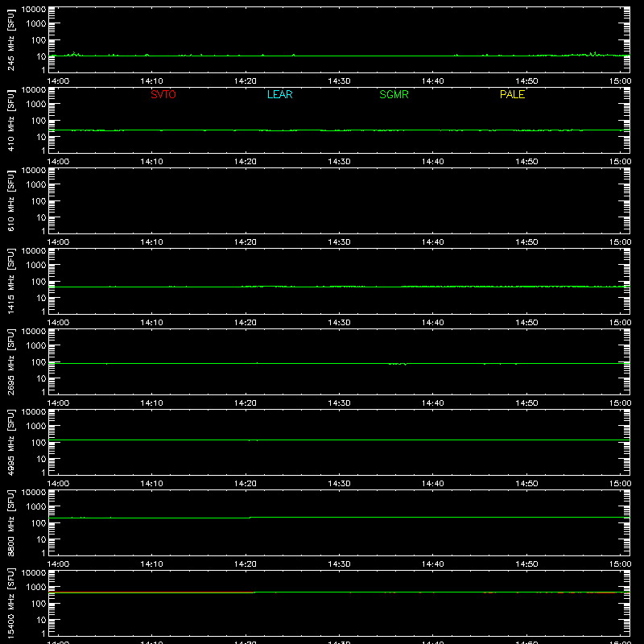Select the 1415 MHz [SFU] axis title
Viewport: 644px width, 644px height.
pyautogui.click(x=10, y=281)
